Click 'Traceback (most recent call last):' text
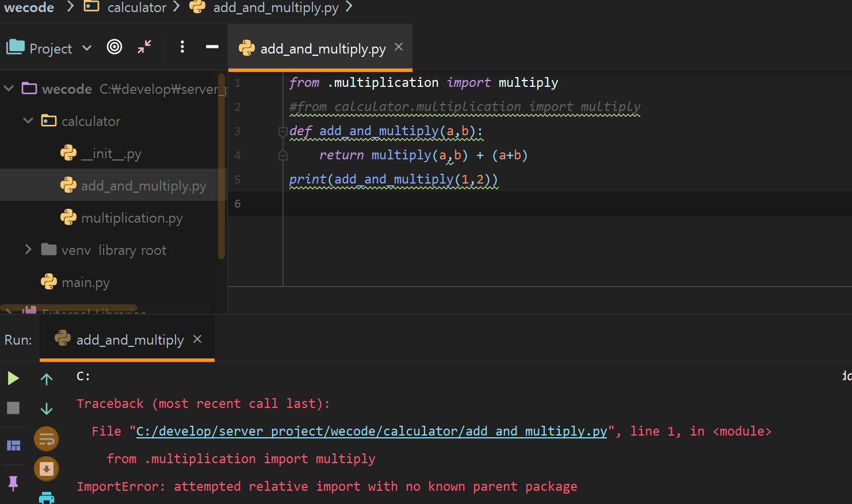Screen dimensions: 852x504 click(x=203, y=403)
